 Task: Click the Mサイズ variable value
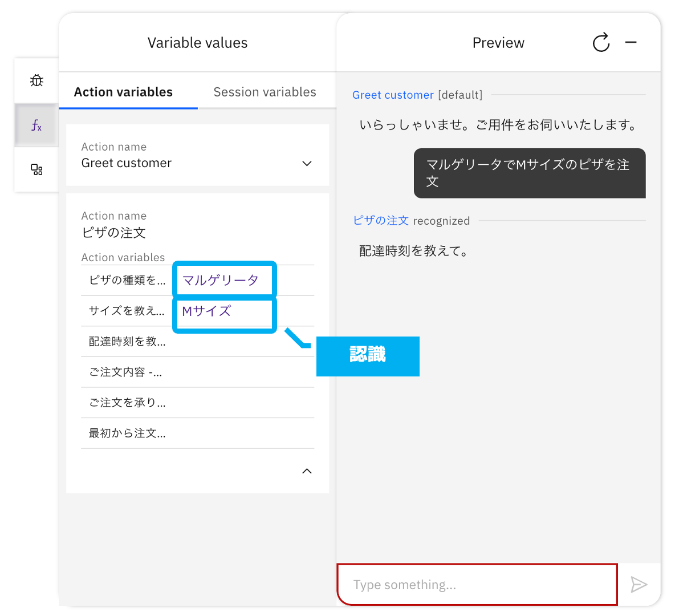click(x=206, y=311)
